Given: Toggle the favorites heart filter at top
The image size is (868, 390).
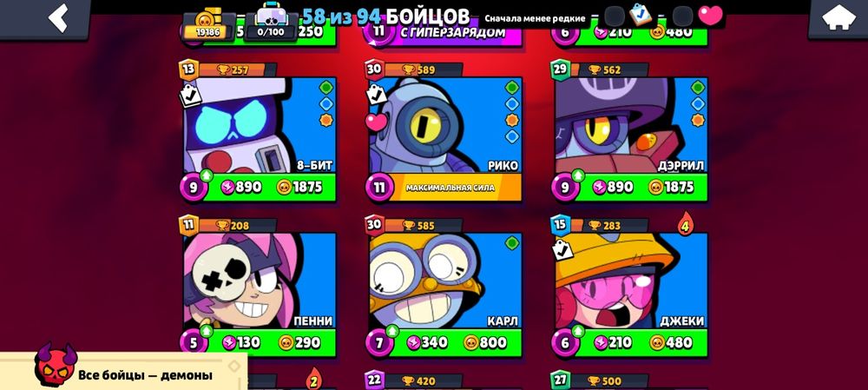Looking at the screenshot, I should point(710,15).
